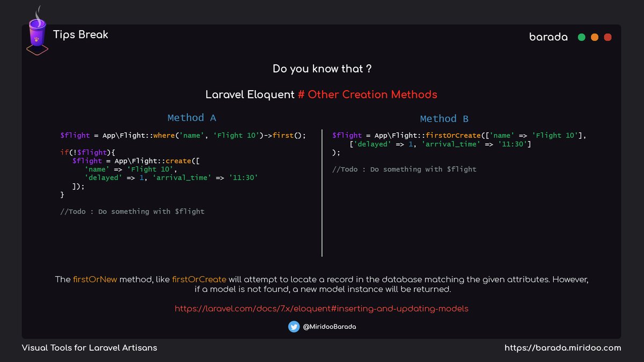Click the orange "firstOrNew" word
The image size is (644, 362).
(x=95, y=279)
